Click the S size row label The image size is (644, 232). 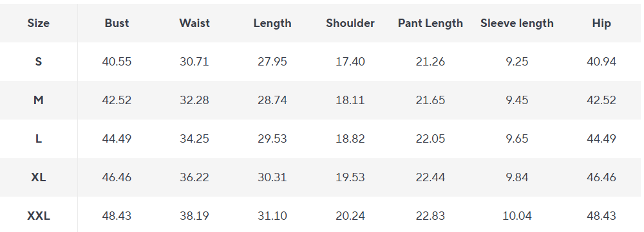[38, 62]
